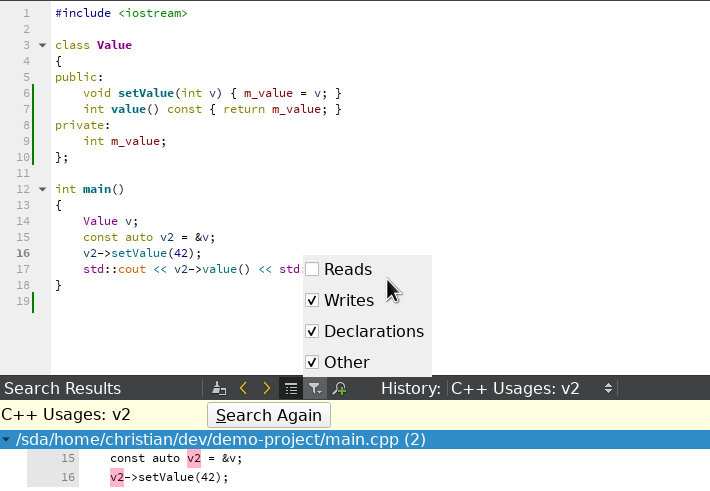Open result line 16 v2->setValue(42)
The width and height of the screenshot is (710, 491).
click(x=169, y=478)
